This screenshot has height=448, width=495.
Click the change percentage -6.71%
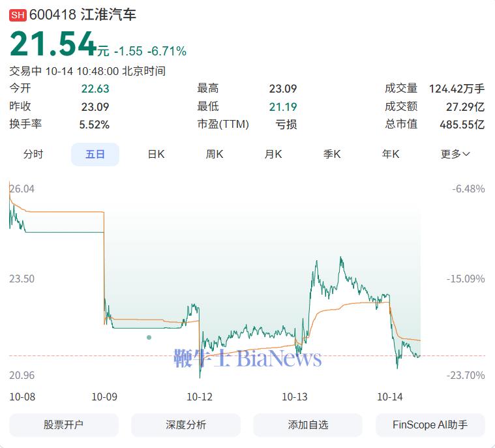coord(167,51)
